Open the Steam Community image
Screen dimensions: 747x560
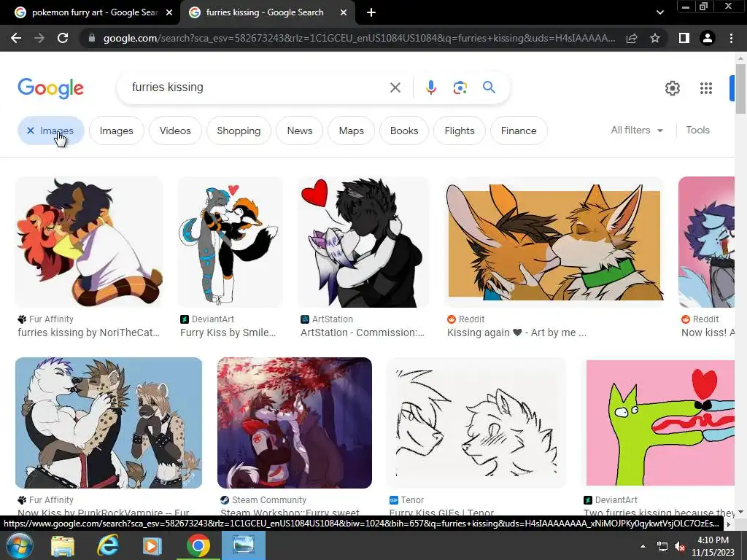[x=295, y=423]
